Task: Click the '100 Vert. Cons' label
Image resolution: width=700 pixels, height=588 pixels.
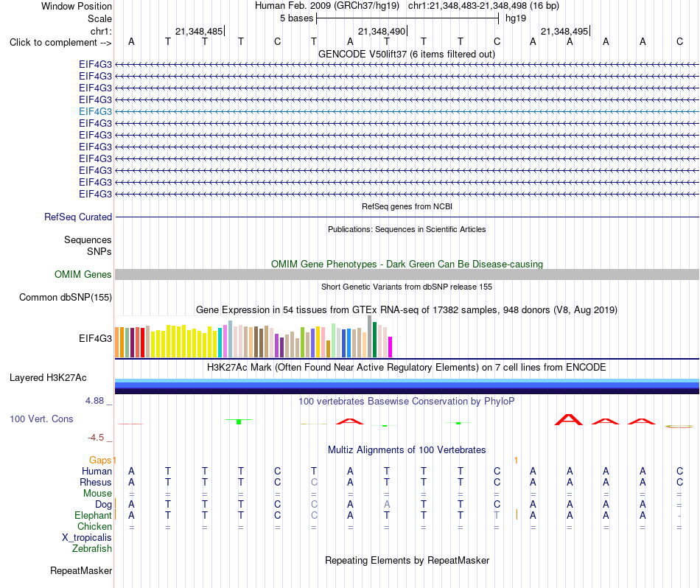Action: click(41, 419)
